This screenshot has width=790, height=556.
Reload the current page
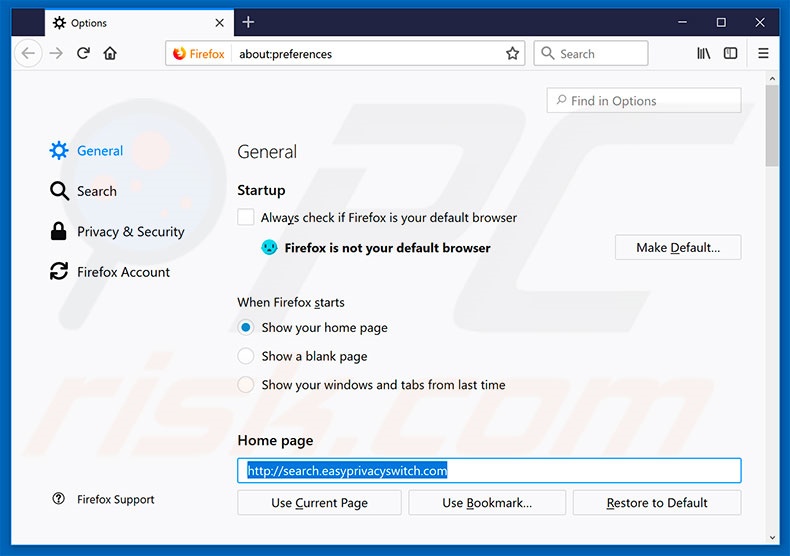[83, 53]
